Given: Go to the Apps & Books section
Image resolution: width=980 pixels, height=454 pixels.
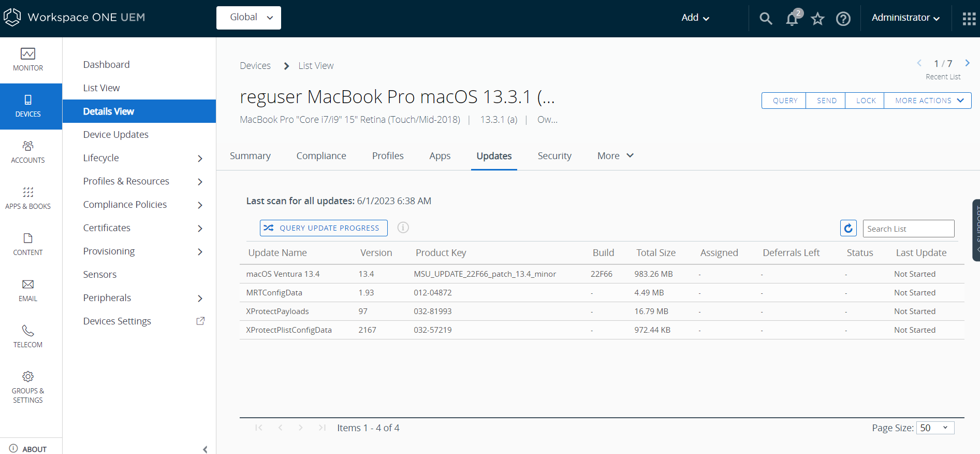Looking at the screenshot, I should 28,198.
